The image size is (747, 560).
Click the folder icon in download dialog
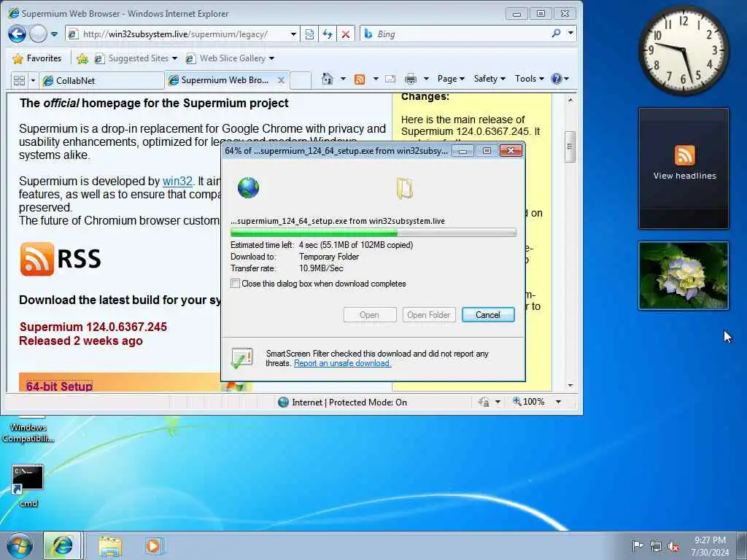[404, 188]
